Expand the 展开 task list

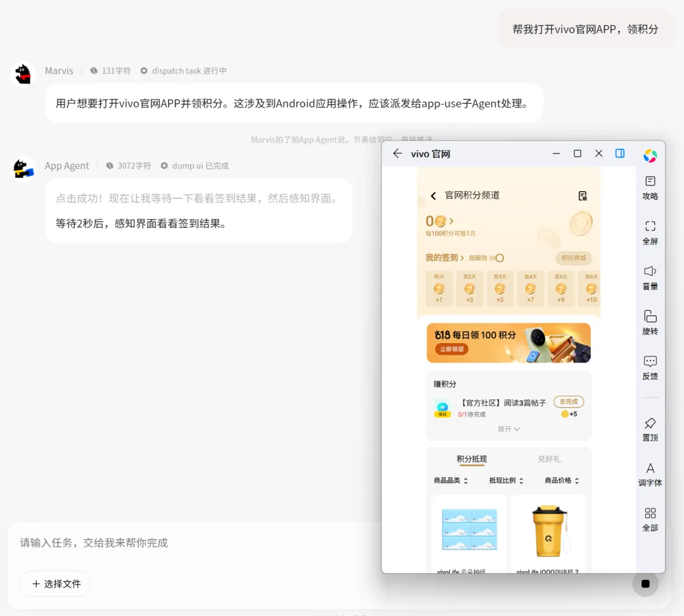pos(509,429)
